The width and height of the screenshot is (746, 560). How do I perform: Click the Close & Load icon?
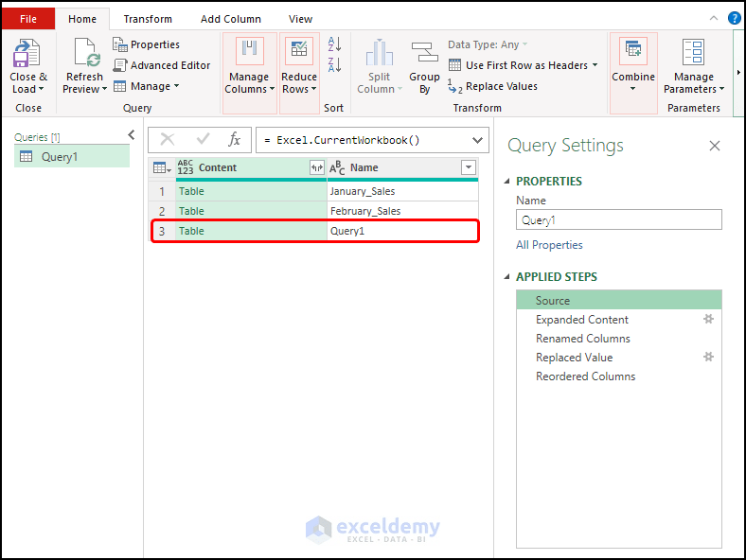coord(27,53)
